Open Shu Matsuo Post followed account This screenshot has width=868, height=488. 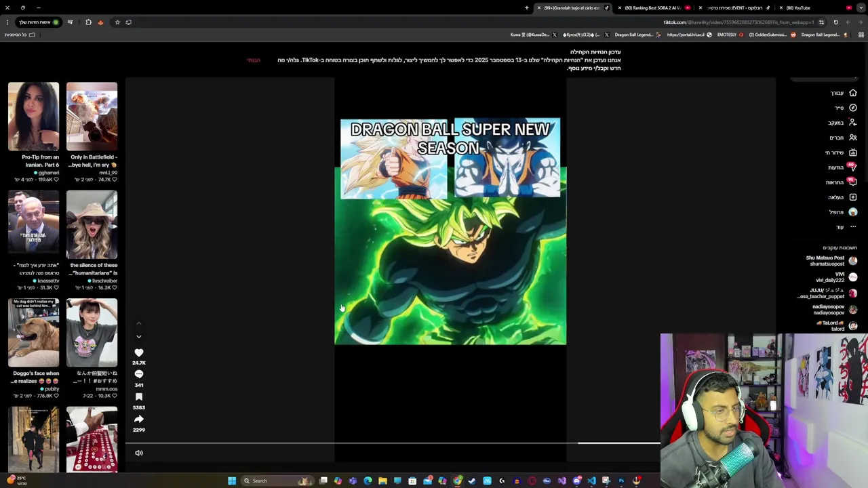(x=831, y=261)
